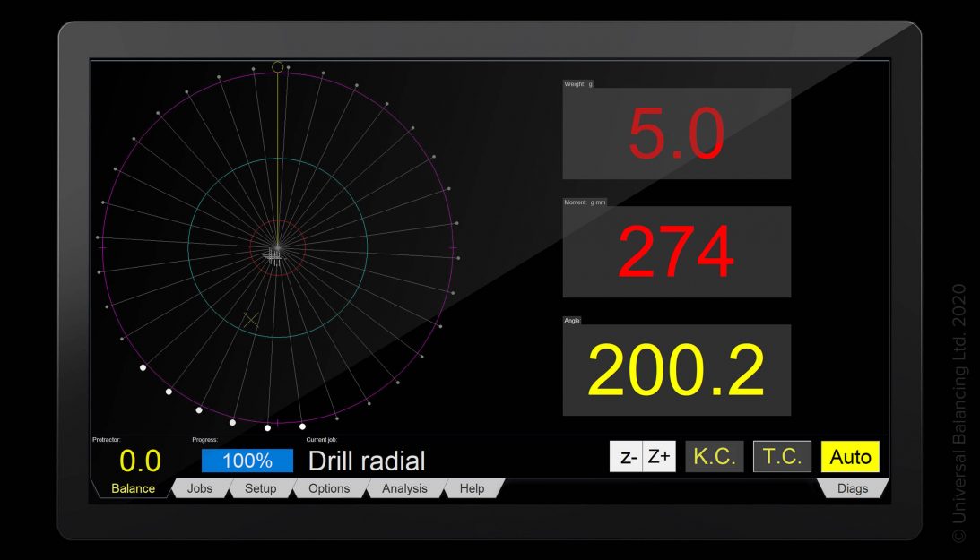Go to the Analysis tab
This screenshot has width=980, height=560.
404,488
